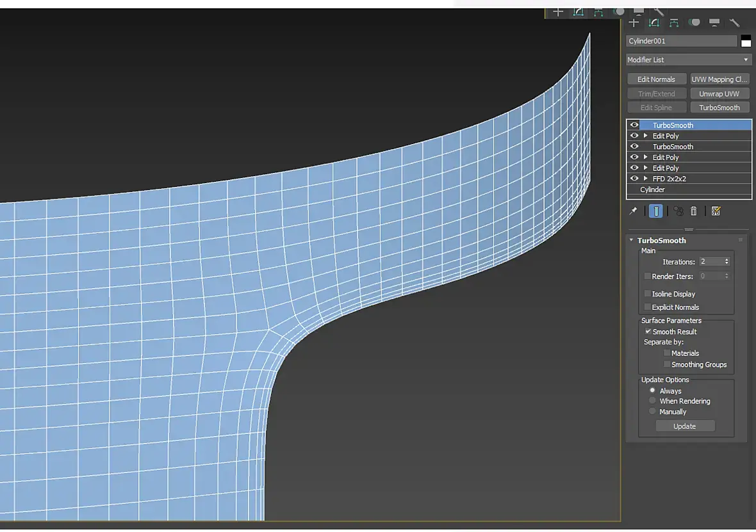This screenshot has height=532, width=756.
Task: Click the object color swatch
Action: point(745,41)
